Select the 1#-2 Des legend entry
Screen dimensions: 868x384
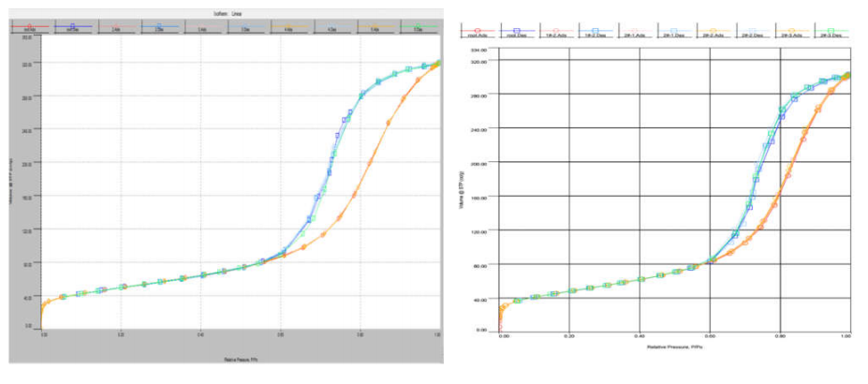tap(595, 32)
